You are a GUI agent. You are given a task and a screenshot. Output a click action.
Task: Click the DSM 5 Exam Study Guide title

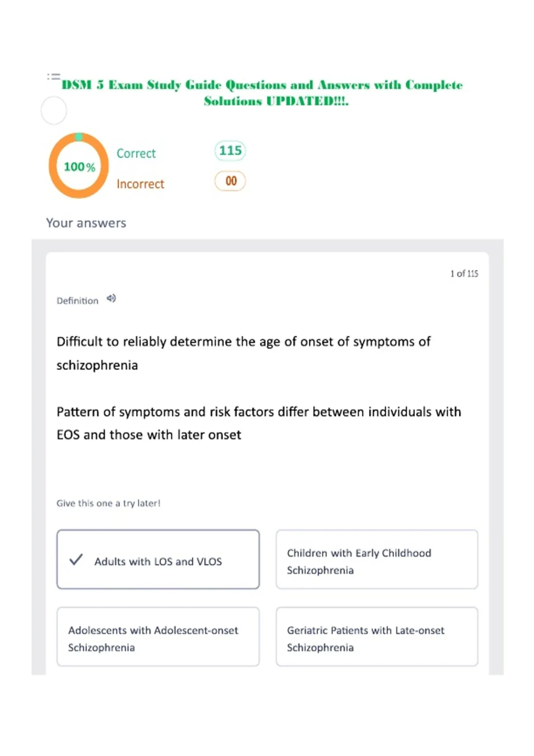coord(262,92)
